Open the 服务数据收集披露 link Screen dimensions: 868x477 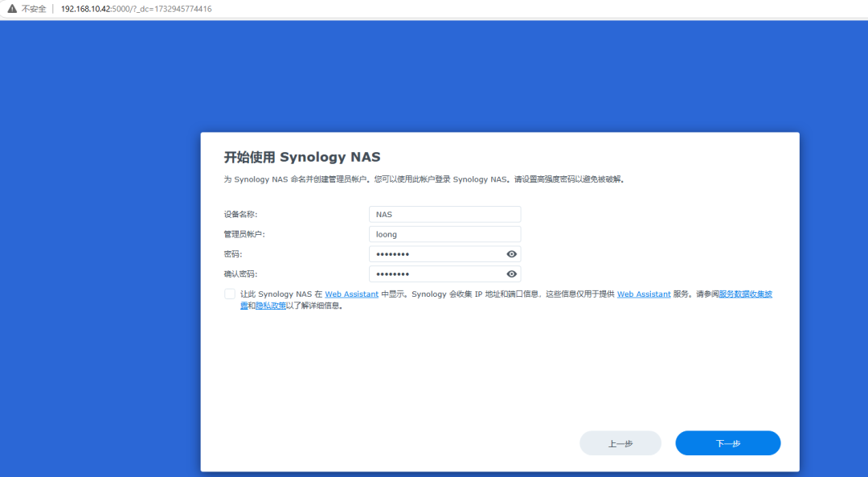[x=745, y=294]
